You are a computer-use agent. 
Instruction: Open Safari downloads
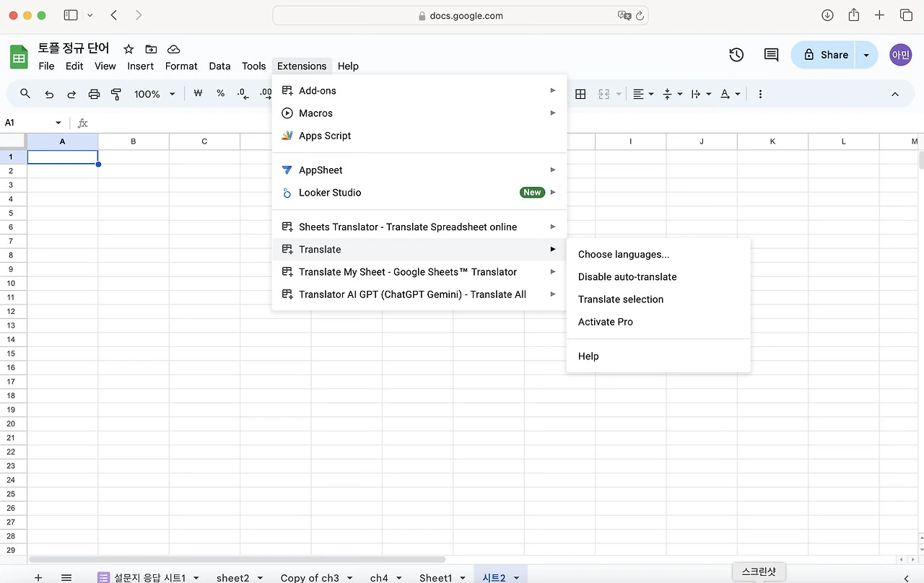[x=827, y=15]
